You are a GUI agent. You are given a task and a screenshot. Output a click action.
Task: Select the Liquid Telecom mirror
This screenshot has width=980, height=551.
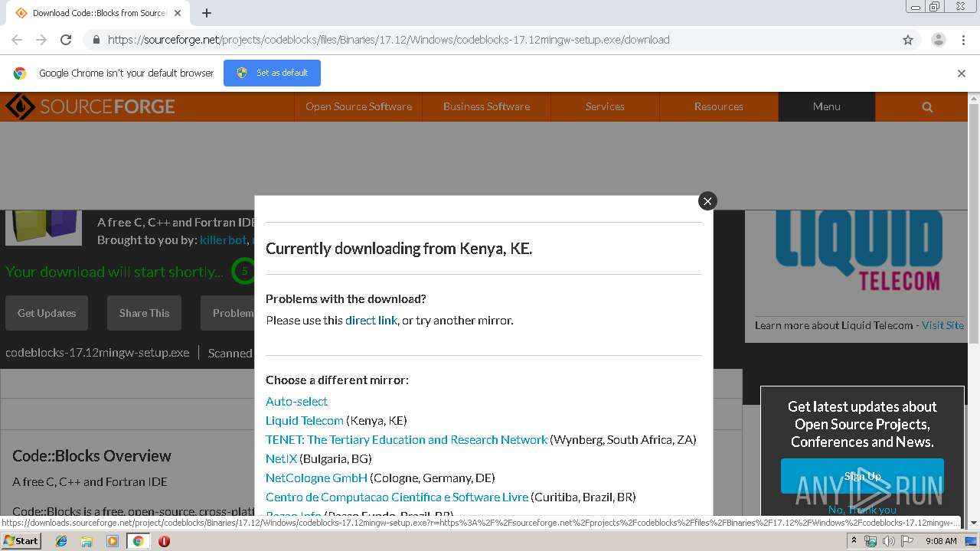click(305, 420)
